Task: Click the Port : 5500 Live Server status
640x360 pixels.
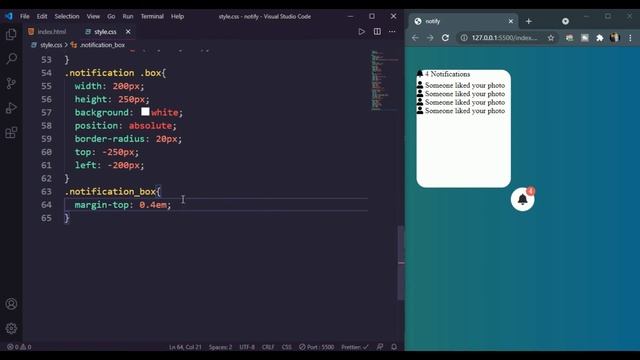Action: pyautogui.click(x=316, y=347)
